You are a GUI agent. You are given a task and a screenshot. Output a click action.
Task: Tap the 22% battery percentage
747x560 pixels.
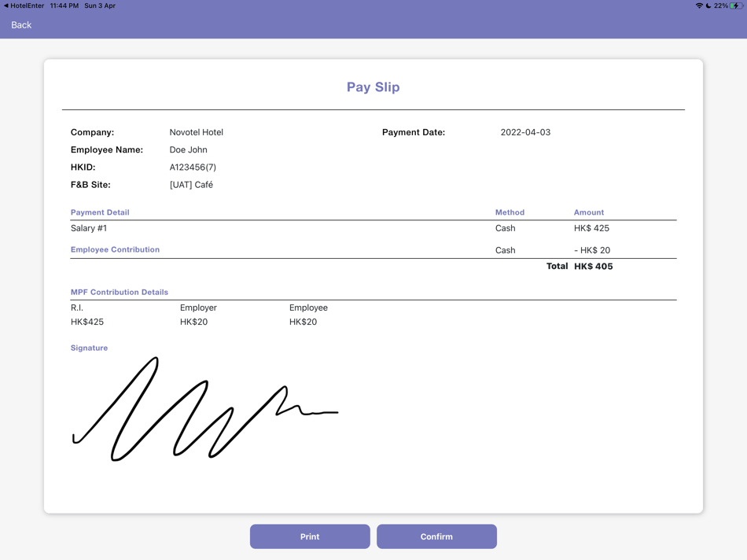721,6
